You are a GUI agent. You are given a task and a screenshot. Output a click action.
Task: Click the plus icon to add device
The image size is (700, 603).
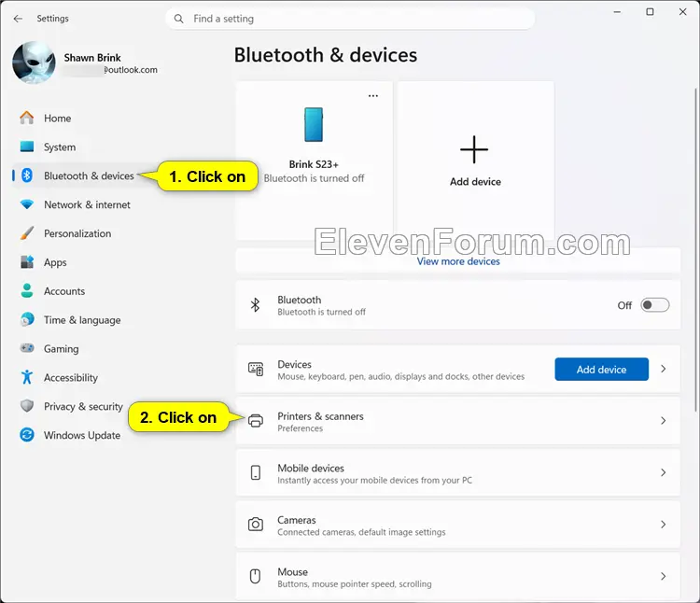pyautogui.click(x=474, y=149)
